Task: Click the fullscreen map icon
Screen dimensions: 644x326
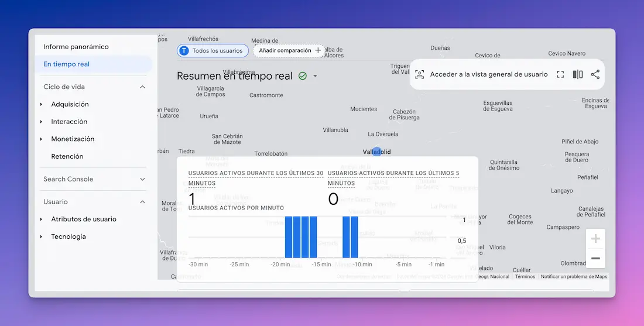Action: coord(560,74)
